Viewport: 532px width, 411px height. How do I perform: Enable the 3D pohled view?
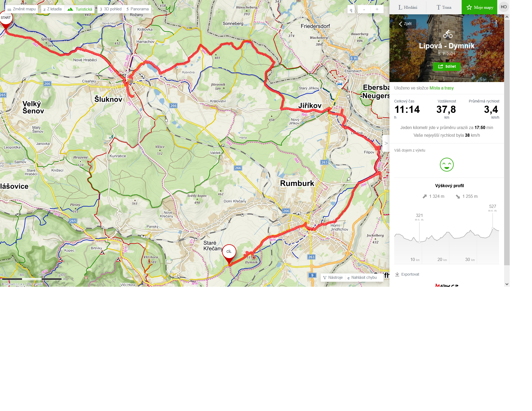pos(111,9)
